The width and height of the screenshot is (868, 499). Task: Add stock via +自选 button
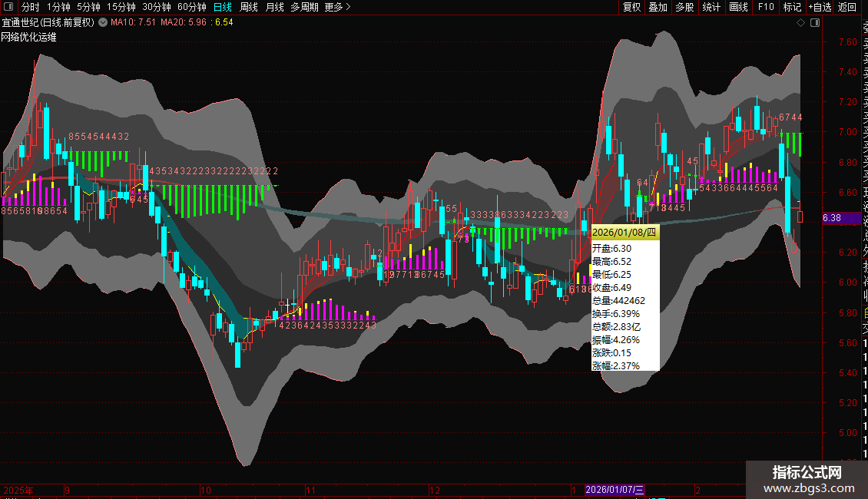pyautogui.click(x=820, y=7)
